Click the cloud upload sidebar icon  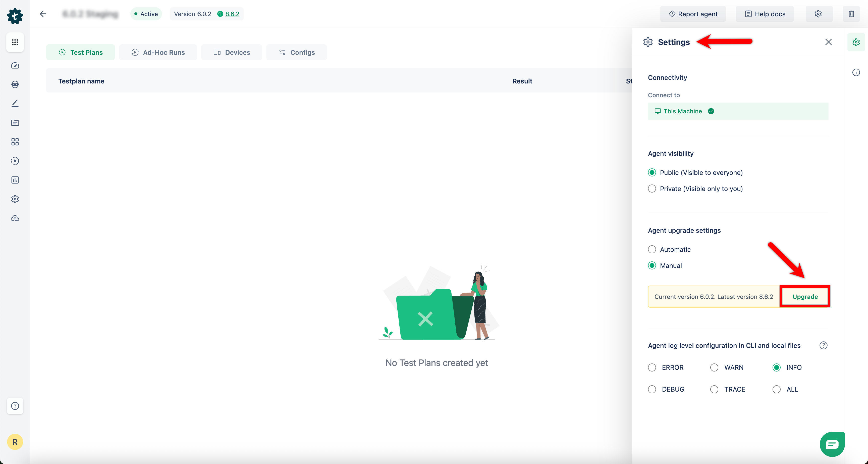click(x=15, y=218)
